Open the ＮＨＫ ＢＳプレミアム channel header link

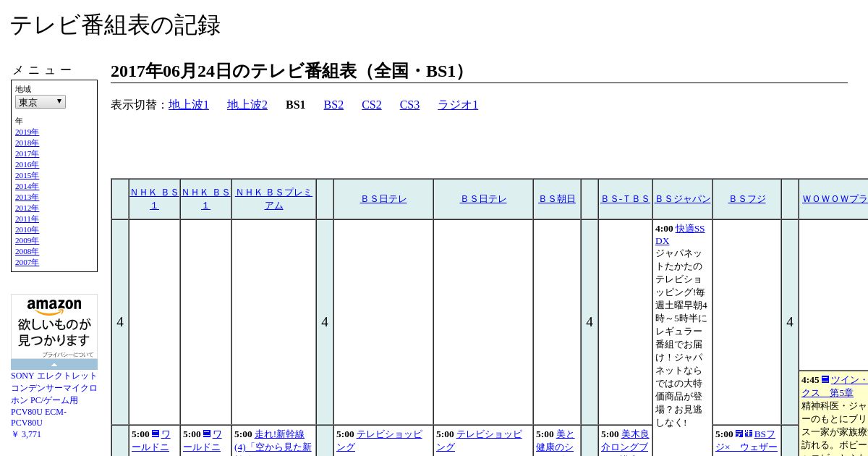(274, 199)
